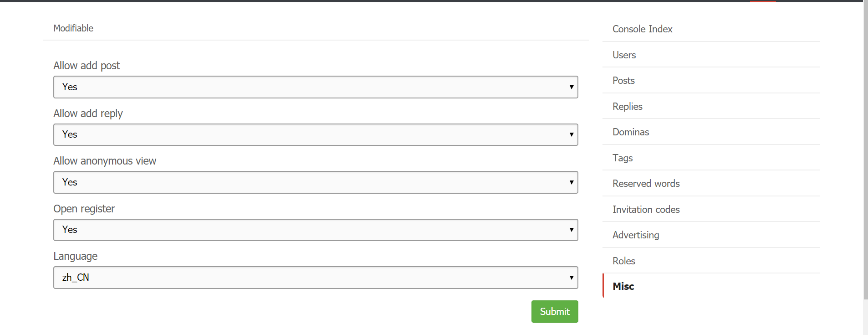Open the Allow add post dropdown
Image resolution: width=868 pixels, height=335 pixels.
click(316, 87)
